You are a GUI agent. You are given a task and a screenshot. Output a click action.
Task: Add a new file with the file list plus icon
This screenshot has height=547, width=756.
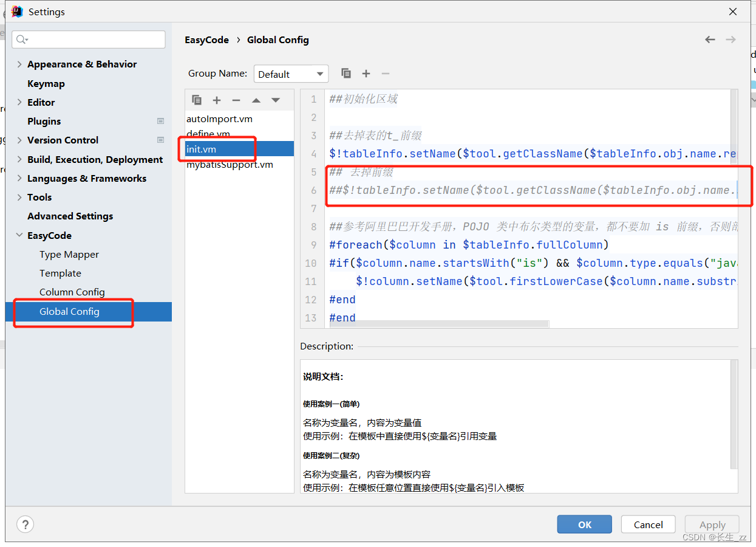tap(217, 100)
